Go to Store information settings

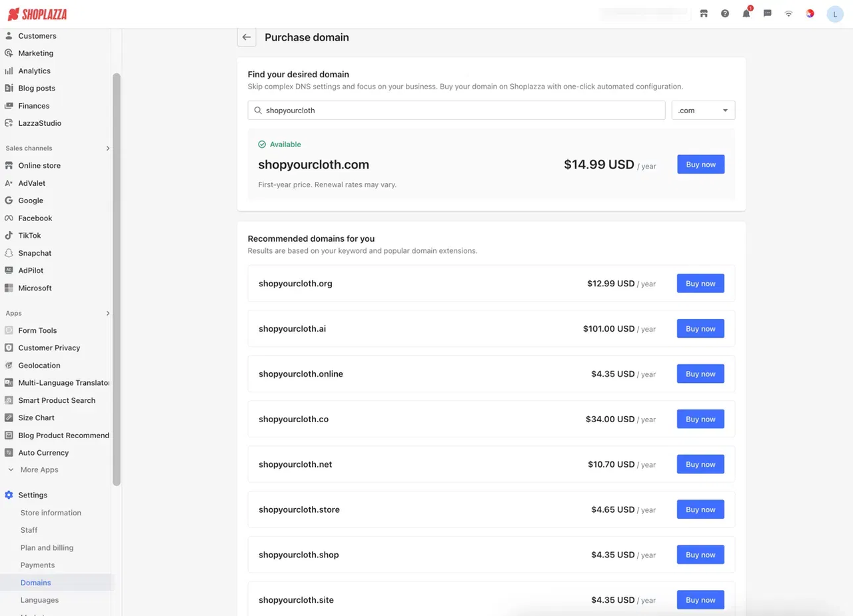51,513
